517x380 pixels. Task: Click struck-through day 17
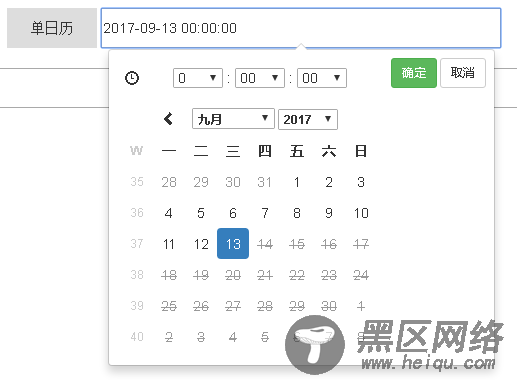click(x=361, y=244)
